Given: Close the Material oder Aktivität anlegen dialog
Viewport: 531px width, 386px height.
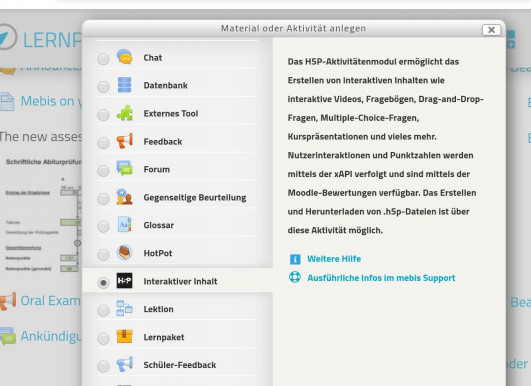Looking at the screenshot, I should [x=491, y=30].
